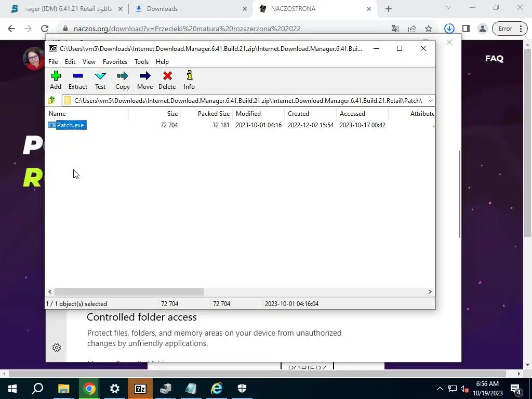The image size is (532, 399).
Task: Open the Windows Security shield taskbar icon
Action: [242, 389]
